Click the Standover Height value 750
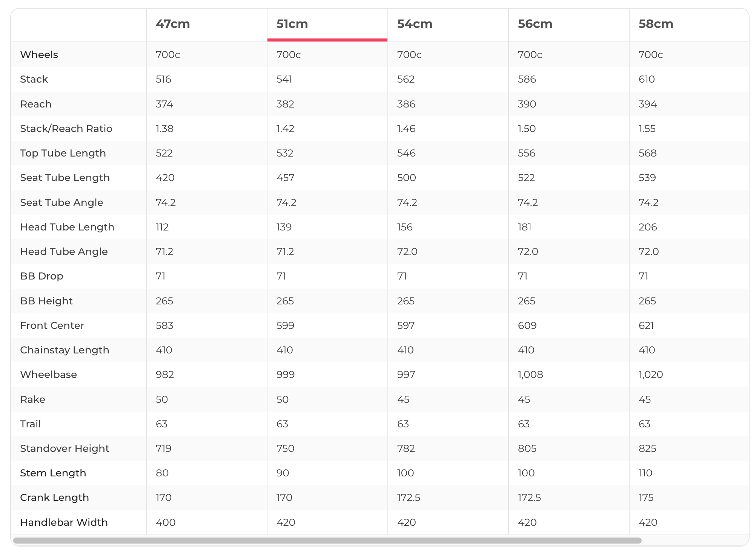Image resolution: width=756 pixels, height=556 pixels. coord(285,448)
